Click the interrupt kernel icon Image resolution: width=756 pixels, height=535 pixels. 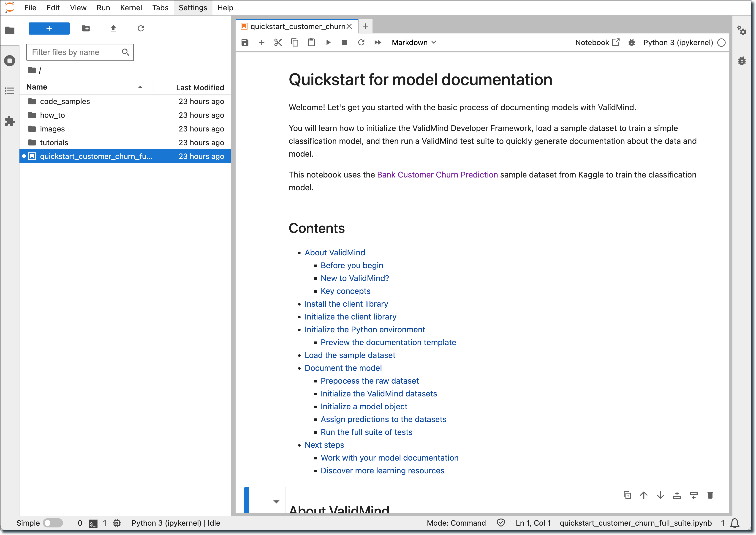click(x=344, y=42)
